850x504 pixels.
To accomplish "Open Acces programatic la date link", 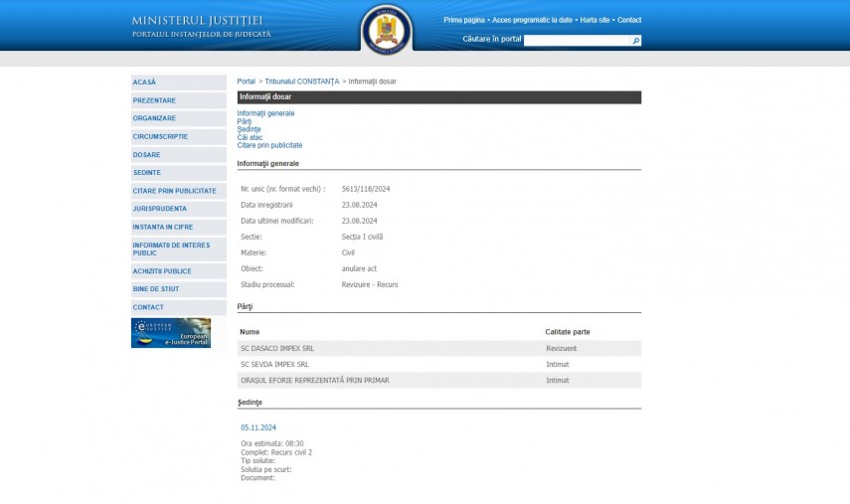I will click(532, 20).
